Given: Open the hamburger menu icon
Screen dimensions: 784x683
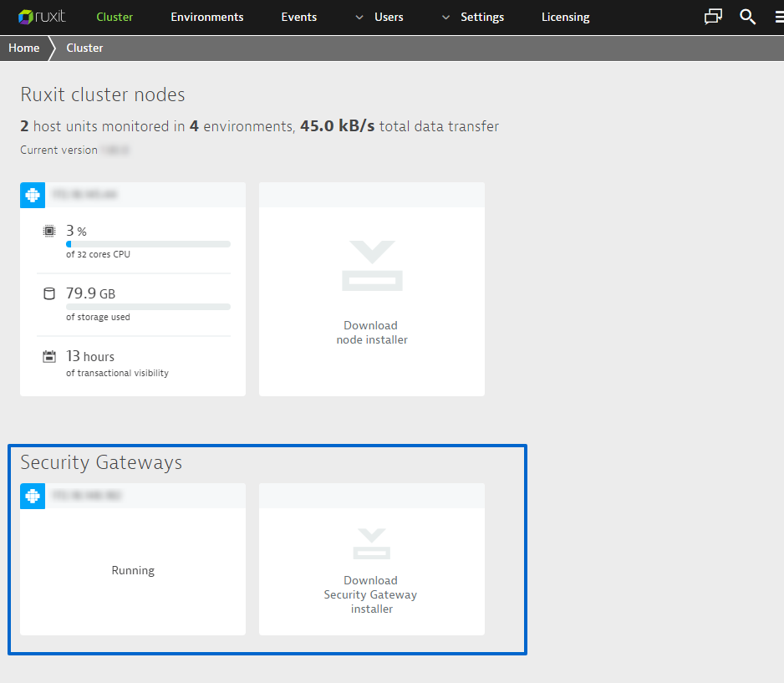Looking at the screenshot, I should 780,17.
